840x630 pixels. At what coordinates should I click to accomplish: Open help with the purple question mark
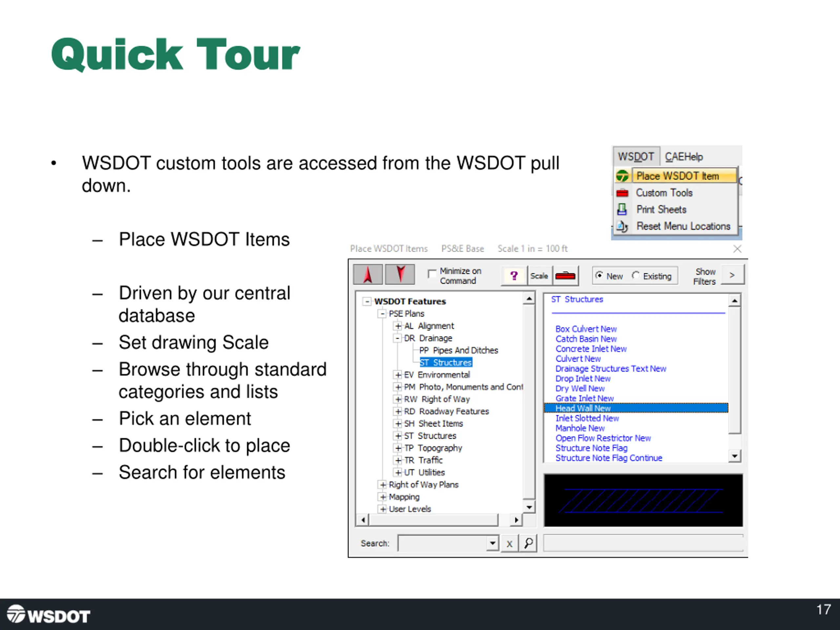514,276
